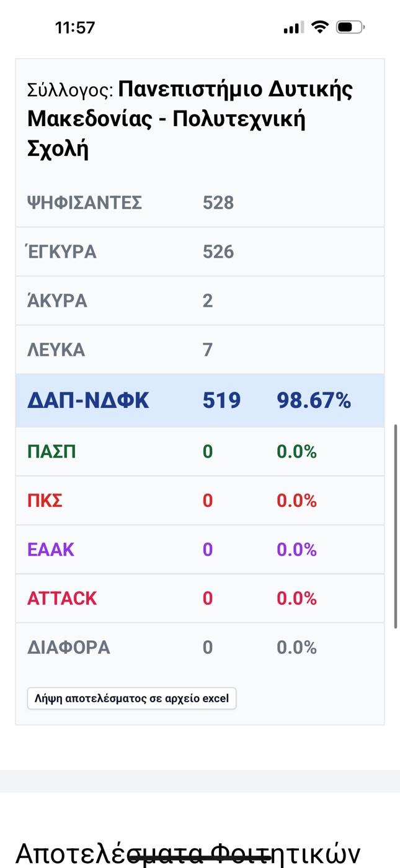Tap the ΛΕΥΚΑ row label
Viewport: 400px width, 868px height.
(56, 350)
